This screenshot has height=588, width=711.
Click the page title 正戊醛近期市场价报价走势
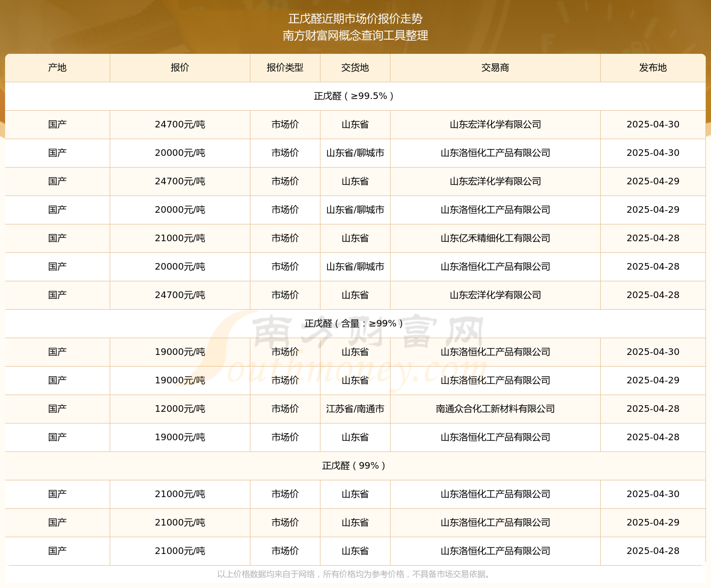click(x=355, y=19)
